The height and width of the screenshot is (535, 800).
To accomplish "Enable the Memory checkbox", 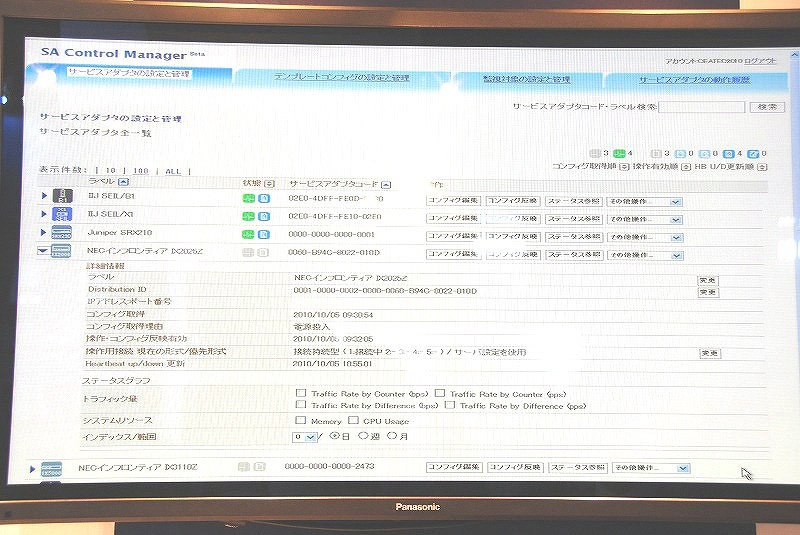I will click(x=300, y=421).
